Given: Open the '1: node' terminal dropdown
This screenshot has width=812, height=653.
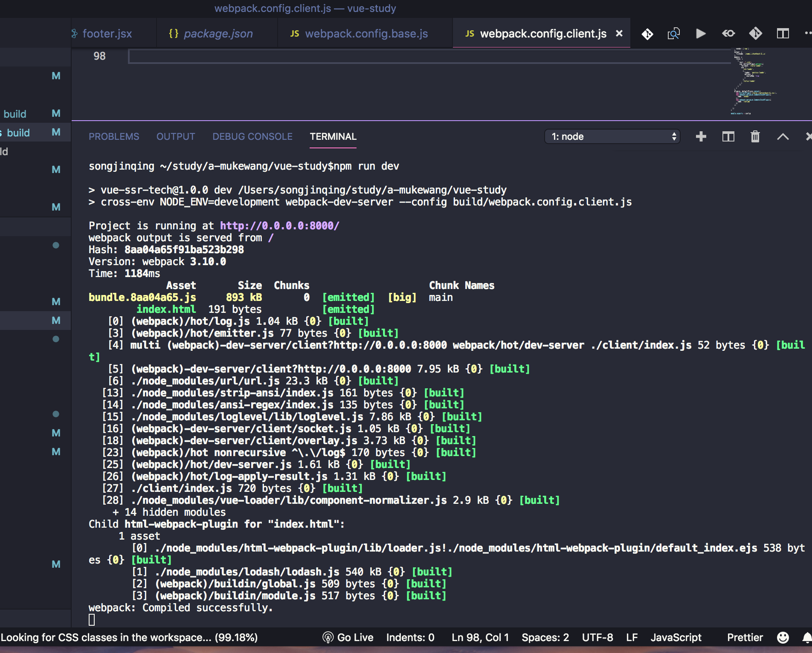Looking at the screenshot, I should click(612, 136).
